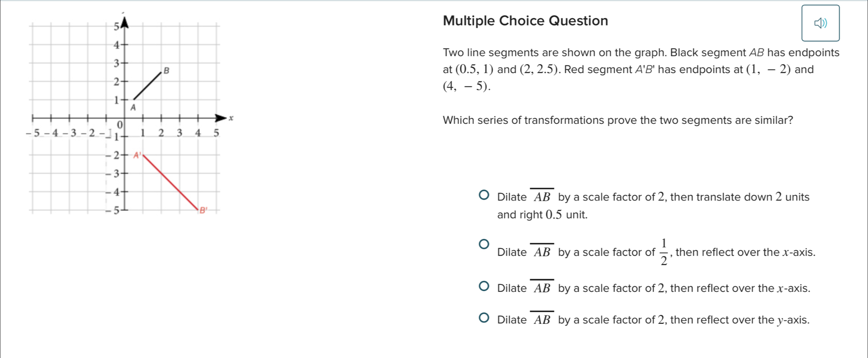The width and height of the screenshot is (868, 358).
Task: Play the question audio with speaker icon
Action: click(820, 23)
